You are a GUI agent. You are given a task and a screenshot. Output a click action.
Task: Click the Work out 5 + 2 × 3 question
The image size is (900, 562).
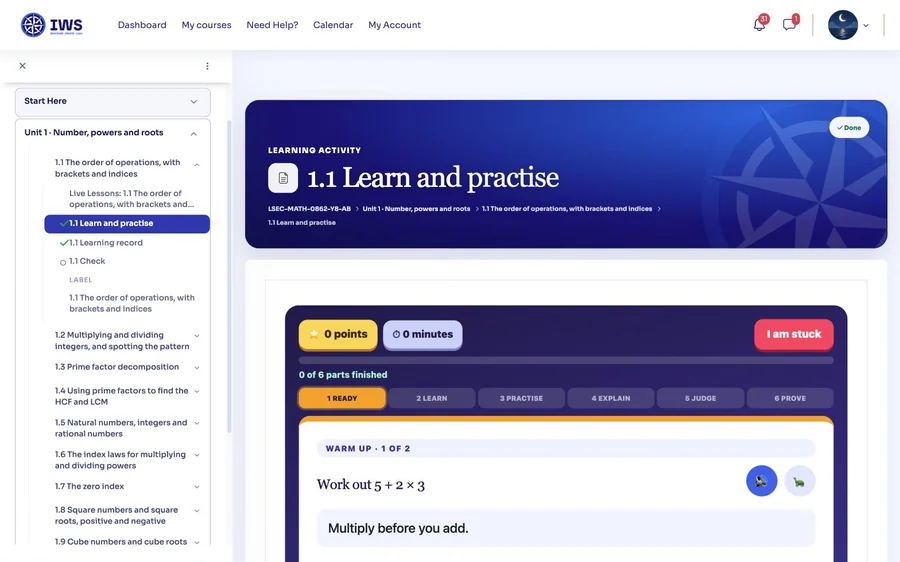(x=371, y=485)
